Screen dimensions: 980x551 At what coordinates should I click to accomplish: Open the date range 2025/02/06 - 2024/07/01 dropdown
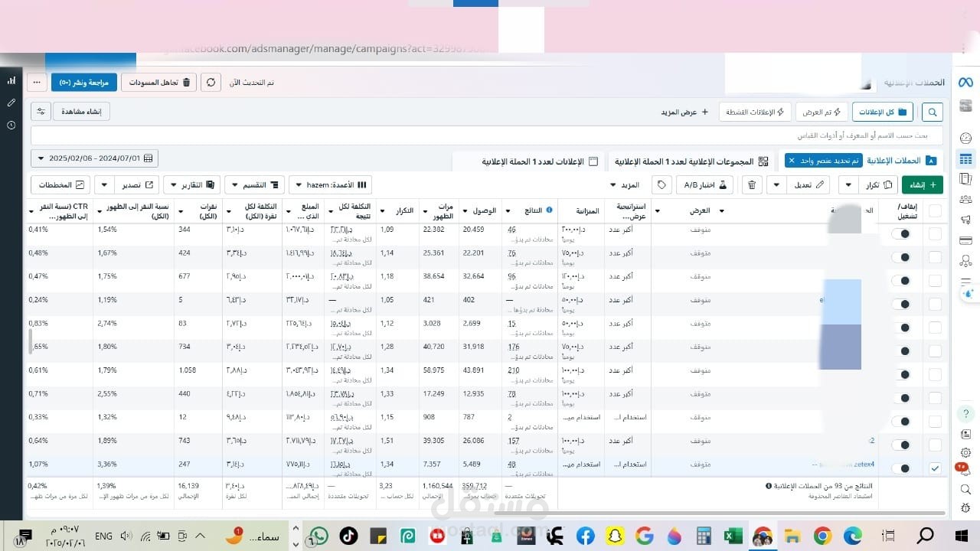[94, 158]
